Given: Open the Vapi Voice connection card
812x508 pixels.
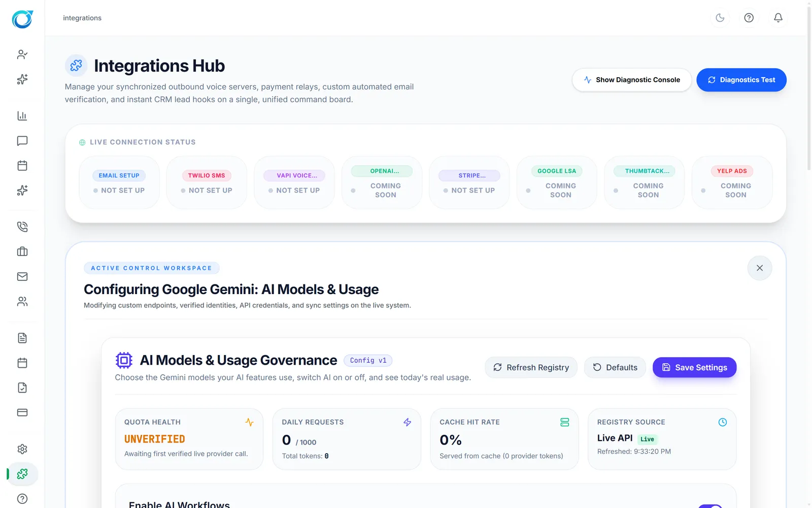Looking at the screenshot, I should click(x=294, y=183).
